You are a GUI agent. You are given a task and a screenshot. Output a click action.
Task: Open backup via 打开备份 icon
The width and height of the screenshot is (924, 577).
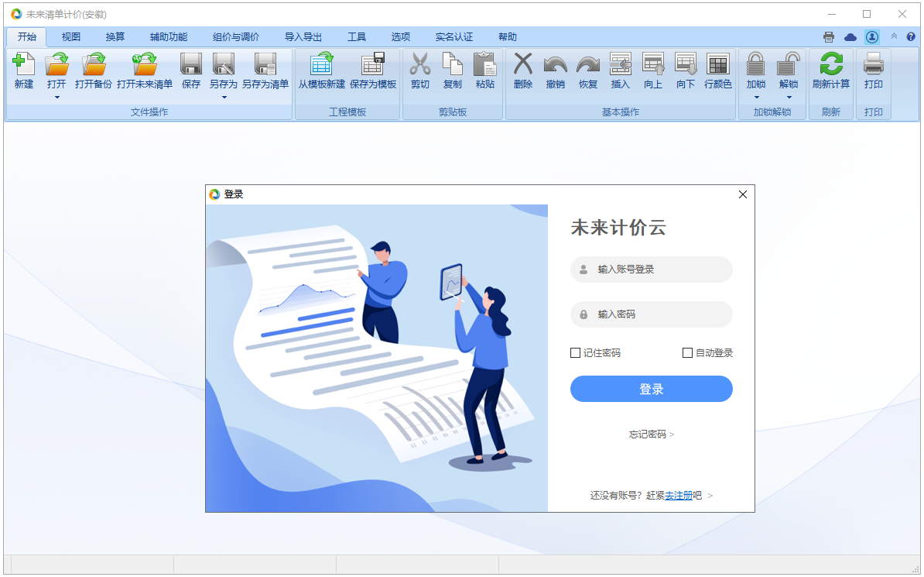coord(94,64)
